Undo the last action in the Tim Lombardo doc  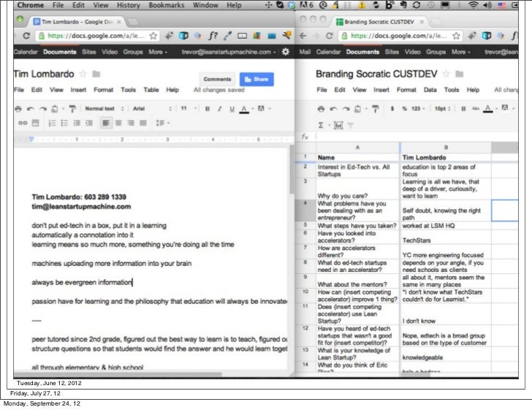point(31,109)
